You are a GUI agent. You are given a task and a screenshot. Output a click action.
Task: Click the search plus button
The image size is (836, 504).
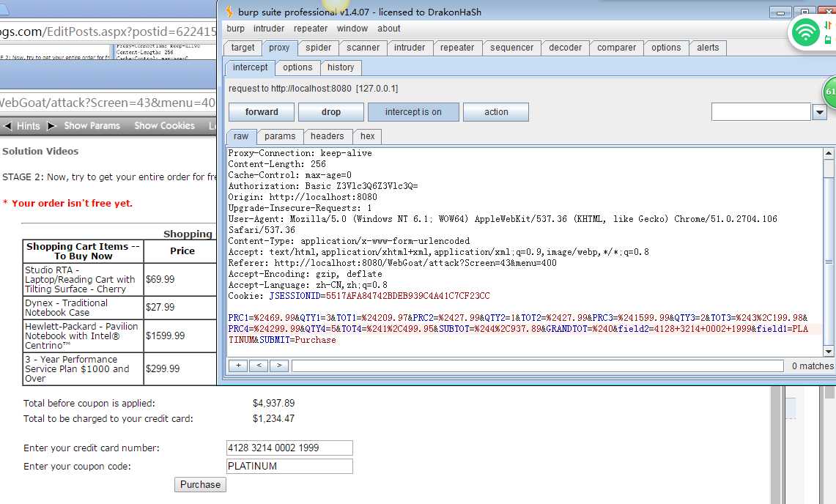point(238,366)
